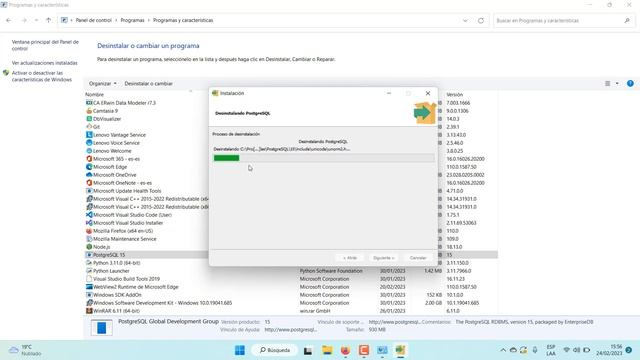Click the Windows features shield icon in the sidebar
640x360 pixels.
coord(6,73)
